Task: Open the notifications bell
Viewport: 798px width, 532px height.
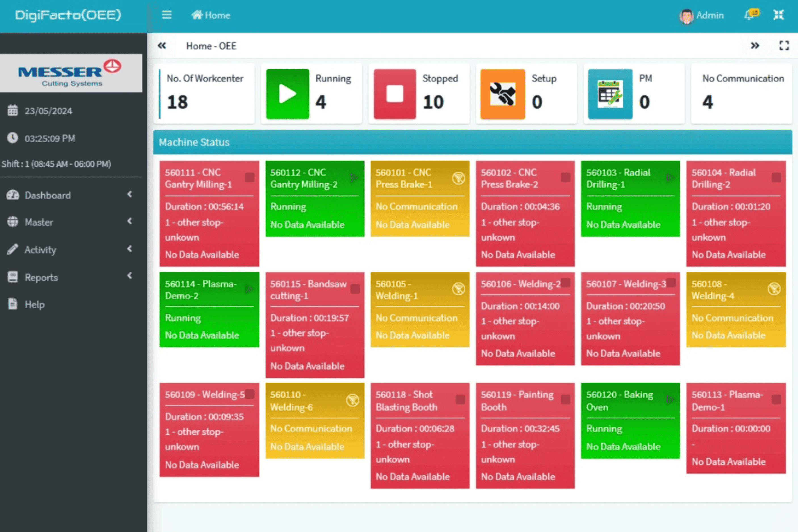Action: coord(751,14)
